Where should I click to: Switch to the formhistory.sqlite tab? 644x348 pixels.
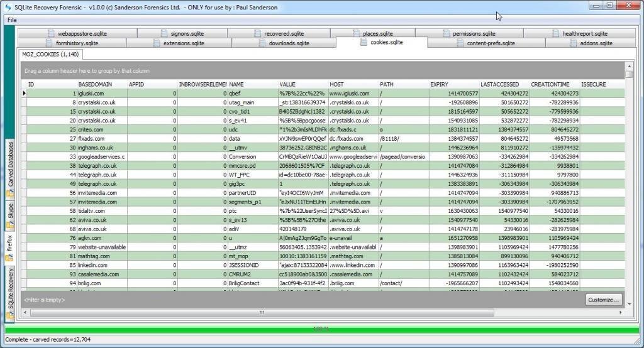pos(72,43)
